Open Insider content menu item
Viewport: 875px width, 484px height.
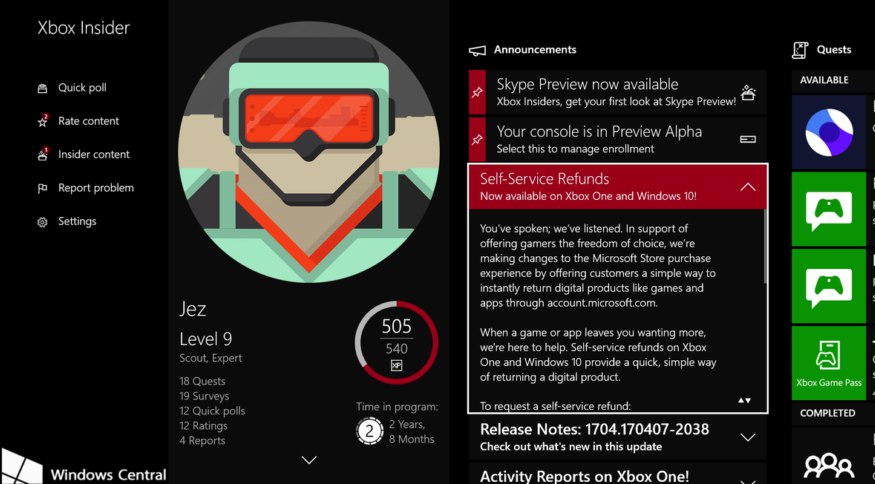(94, 155)
